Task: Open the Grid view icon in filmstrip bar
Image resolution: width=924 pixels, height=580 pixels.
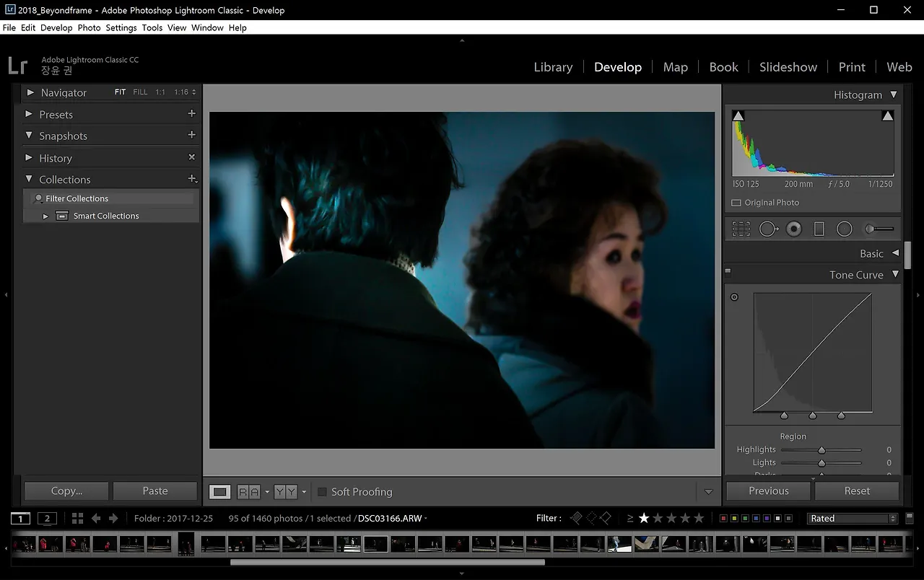Action: 77,518
